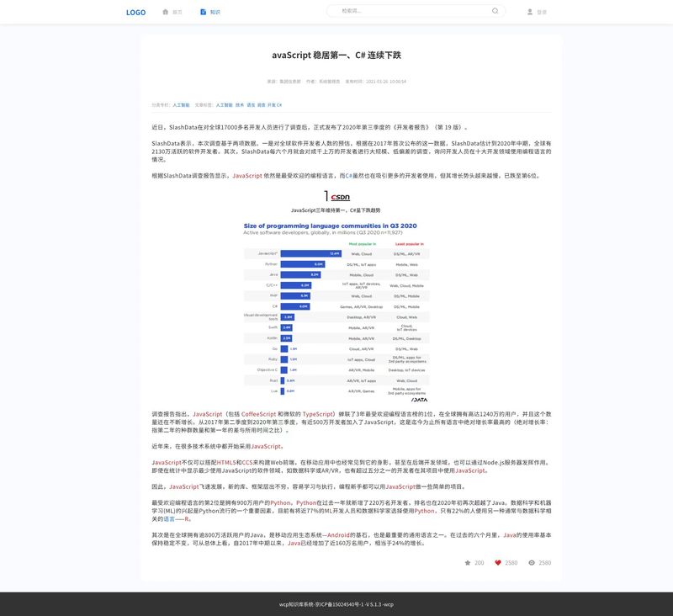673x616 pixels.
Task: Open the Java link before 已经增加了近160万
Action: [294, 543]
